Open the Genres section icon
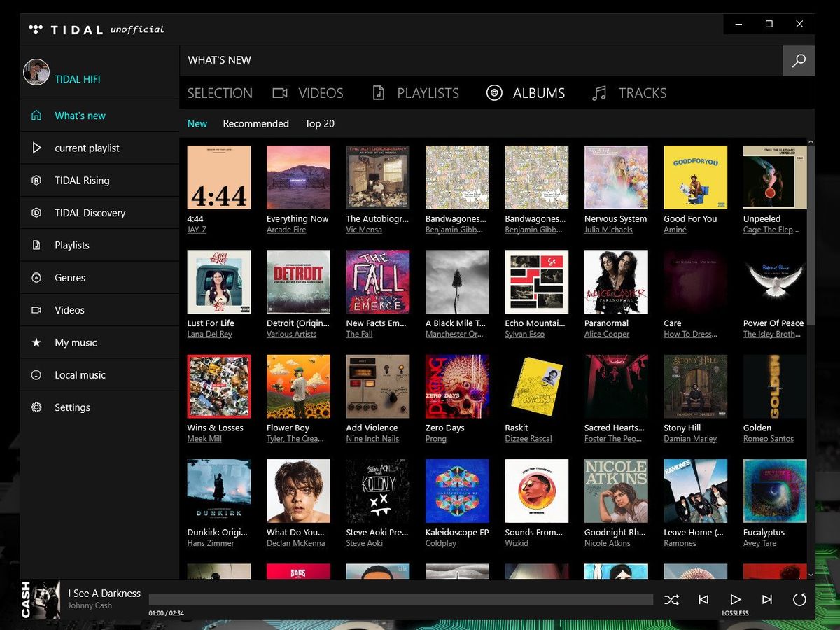The width and height of the screenshot is (840, 630). tap(36, 277)
